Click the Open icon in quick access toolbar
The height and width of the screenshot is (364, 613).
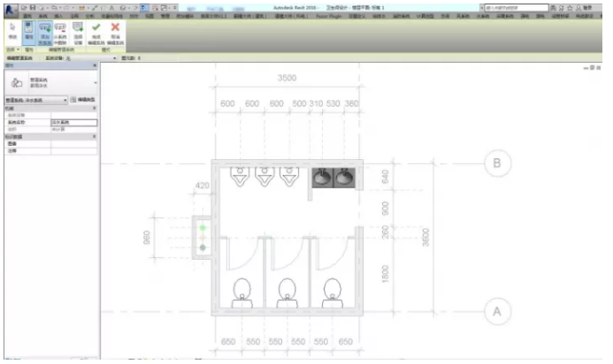[24, 7]
